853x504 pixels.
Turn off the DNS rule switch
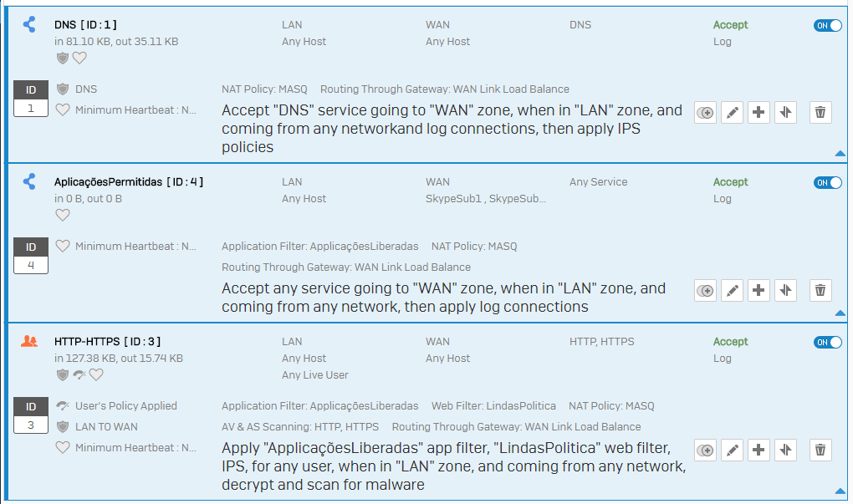point(826,25)
